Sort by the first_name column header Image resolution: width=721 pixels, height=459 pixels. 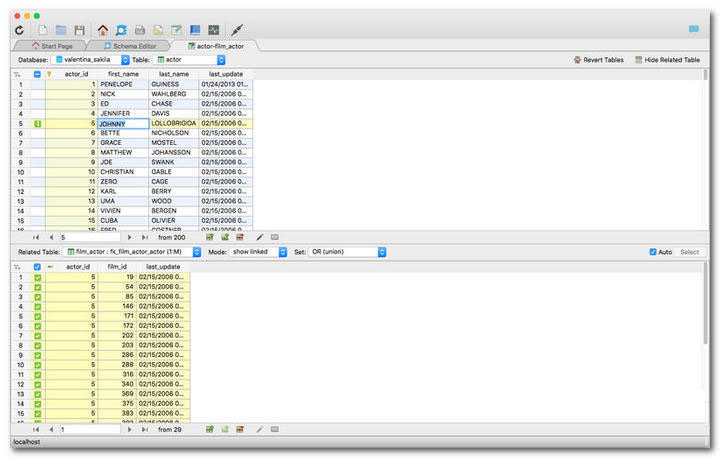[x=123, y=74]
